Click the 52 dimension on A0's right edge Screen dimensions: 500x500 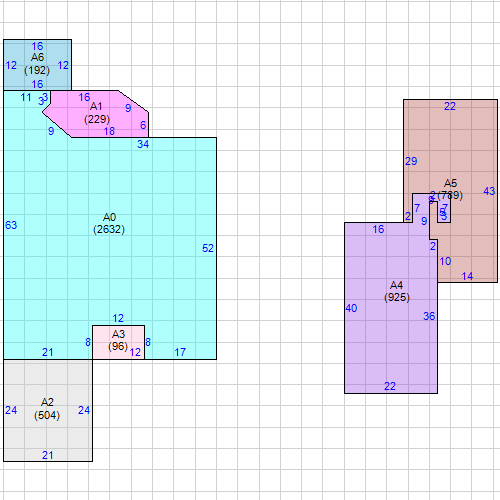(x=208, y=248)
